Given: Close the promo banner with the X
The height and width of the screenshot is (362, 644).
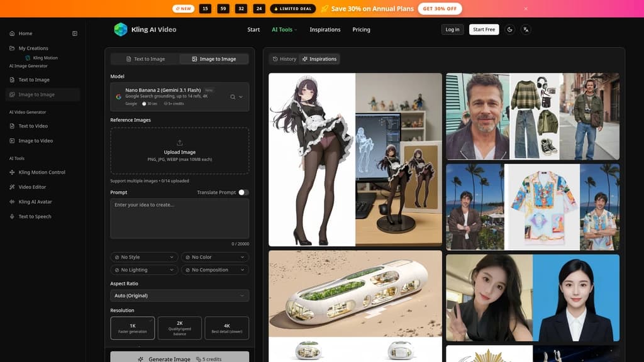Looking at the screenshot, I should [x=526, y=9].
